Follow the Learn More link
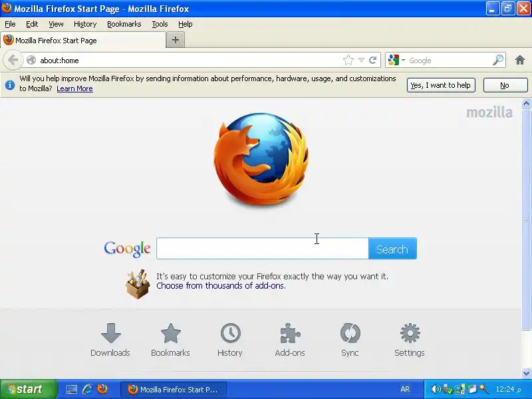This screenshot has height=399, width=532. pos(74,88)
